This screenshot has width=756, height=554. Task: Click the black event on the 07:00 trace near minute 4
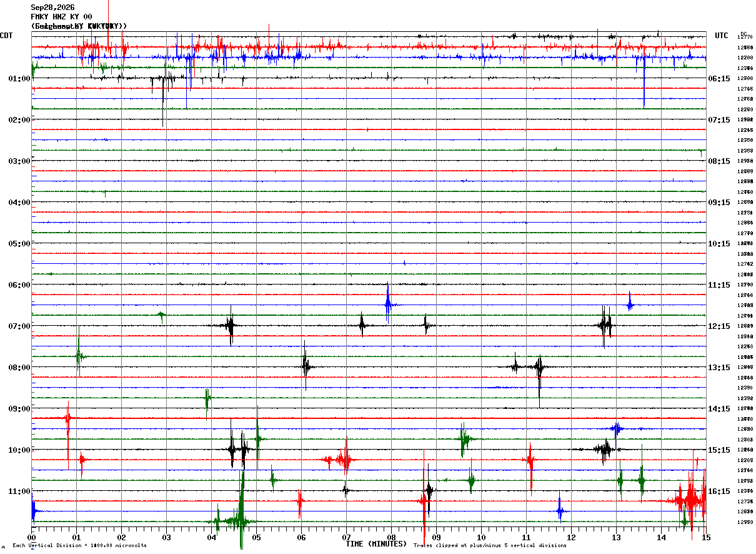tap(231, 326)
